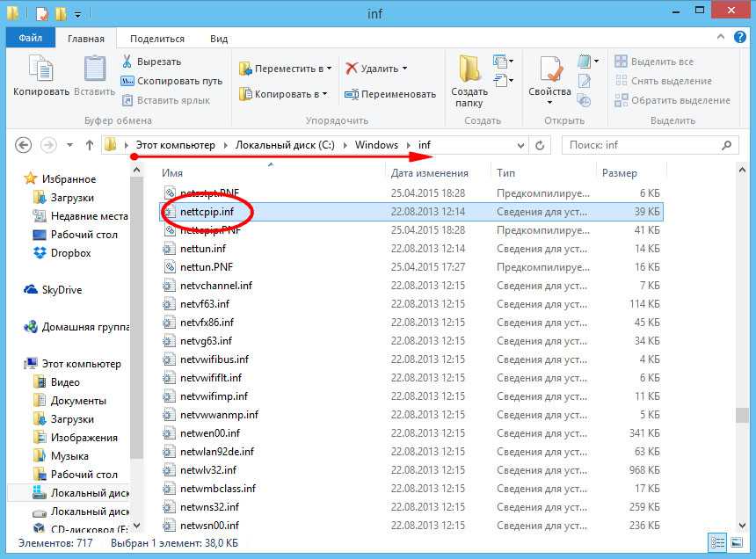Click the Переименовать rename icon
The image size is (756, 559).
point(351,94)
